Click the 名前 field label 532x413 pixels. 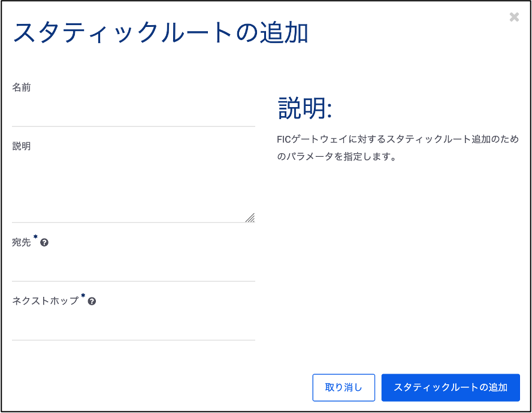(x=22, y=87)
